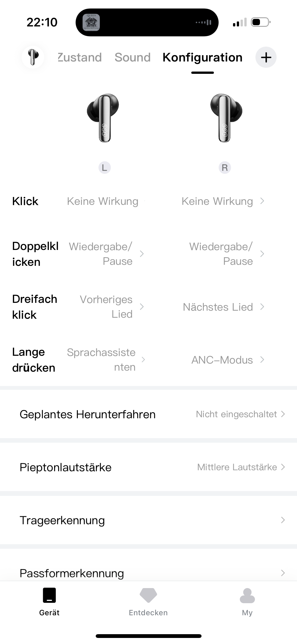This screenshot has width=297, height=644.
Task: Open Pieptonlautstärke volume setting
Action: (148, 467)
